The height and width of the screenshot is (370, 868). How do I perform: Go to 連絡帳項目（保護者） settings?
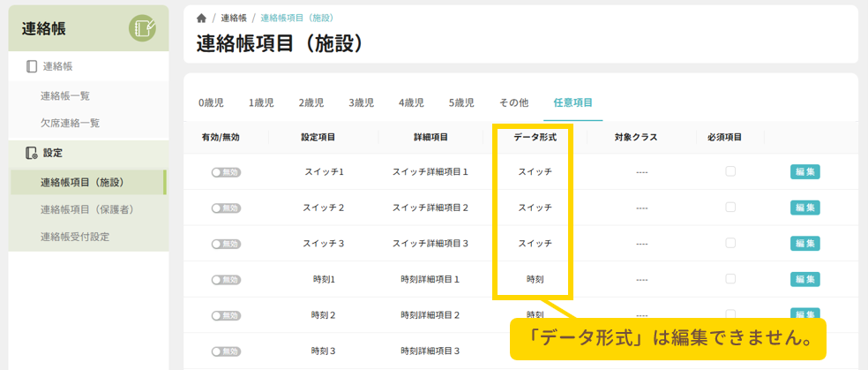[x=87, y=210]
